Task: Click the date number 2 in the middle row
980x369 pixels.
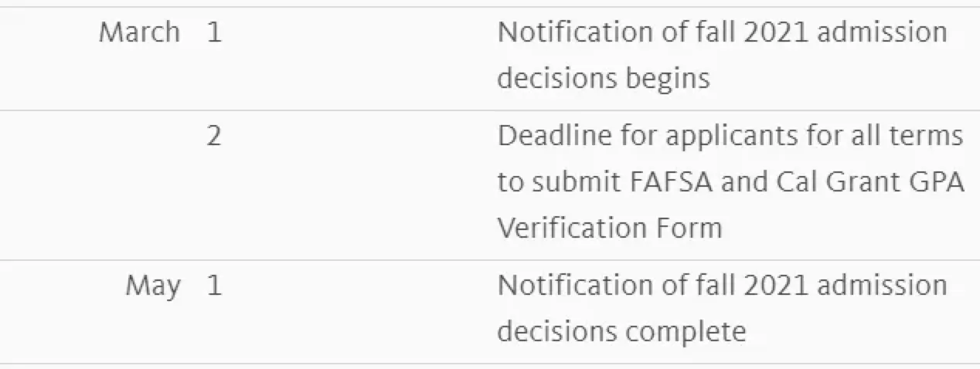Action: [214, 137]
